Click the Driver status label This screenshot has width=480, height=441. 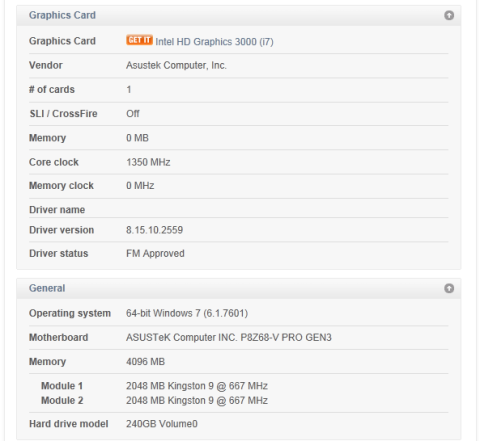click(x=59, y=254)
